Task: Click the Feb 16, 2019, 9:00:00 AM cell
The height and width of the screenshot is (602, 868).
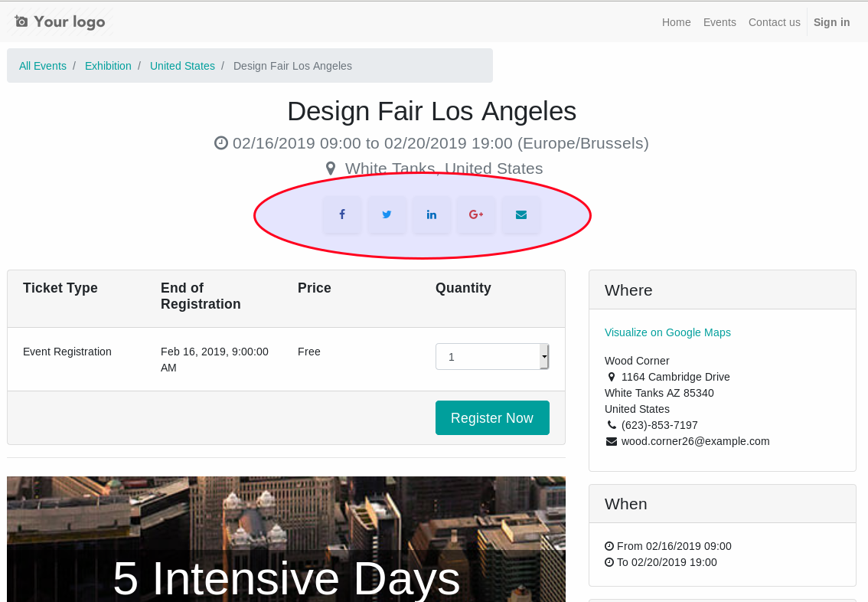Action: 214,359
